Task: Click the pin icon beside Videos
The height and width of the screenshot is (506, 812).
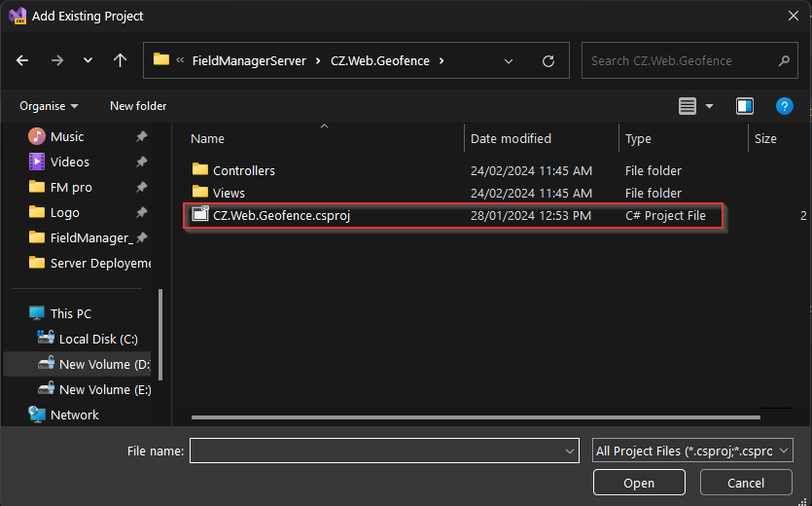Action: tap(141, 162)
